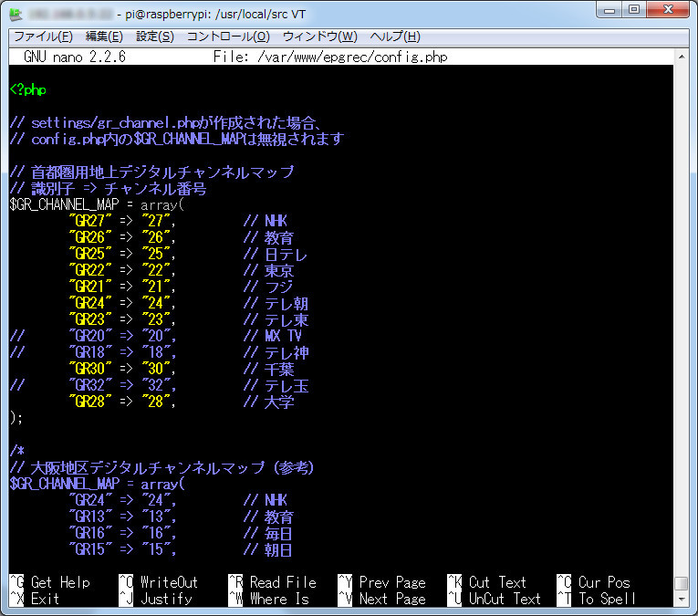Click the // 大学 comment
The height and width of the screenshot is (616, 698).
click(269, 402)
